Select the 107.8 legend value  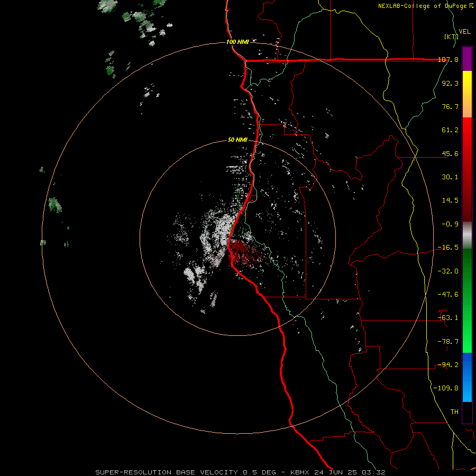point(448,60)
